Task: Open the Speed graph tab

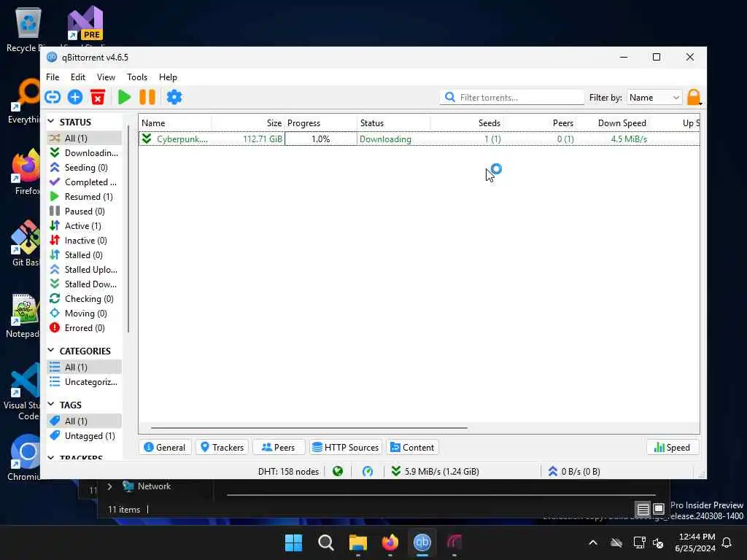Action: (672, 447)
